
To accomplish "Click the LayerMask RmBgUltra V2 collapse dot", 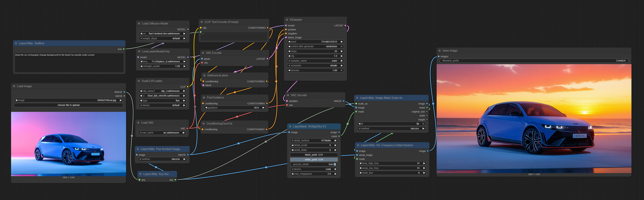I will pyautogui.click(x=290, y=127).
